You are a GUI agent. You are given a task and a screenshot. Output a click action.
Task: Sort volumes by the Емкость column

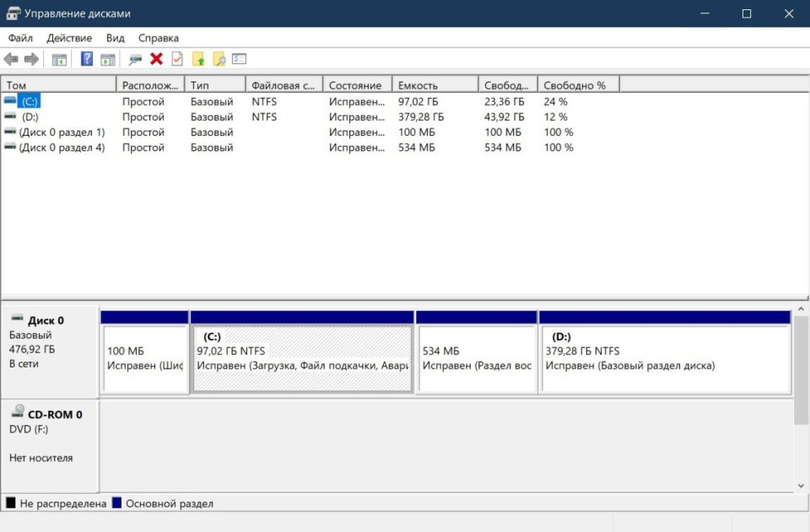(435, 85)
